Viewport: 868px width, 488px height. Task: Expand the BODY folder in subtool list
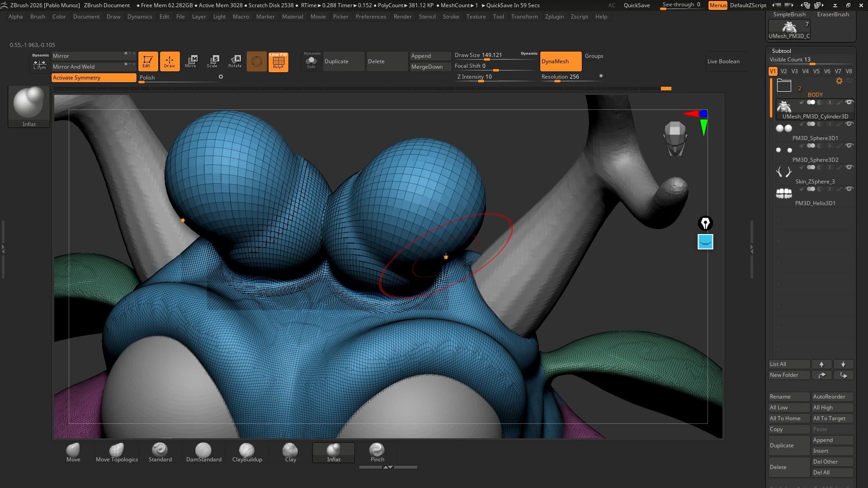click(x=784, y=85)
